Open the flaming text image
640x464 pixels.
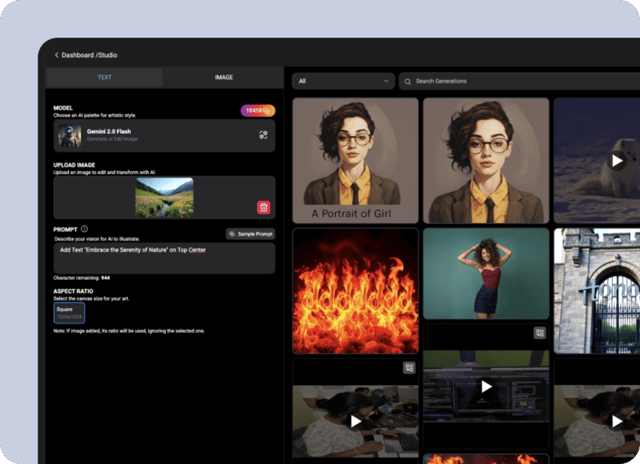pyautogui.click(x=356, y=291)
